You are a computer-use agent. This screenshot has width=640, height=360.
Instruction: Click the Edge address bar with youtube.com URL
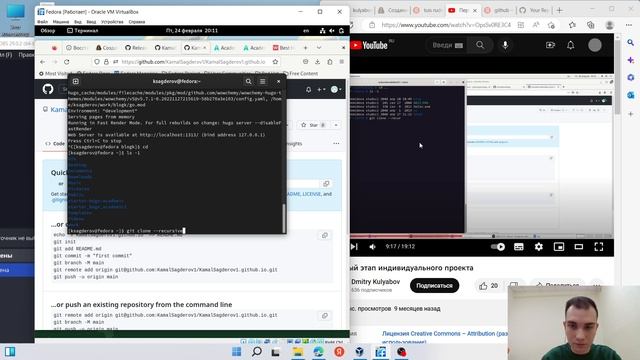(446, 25)
